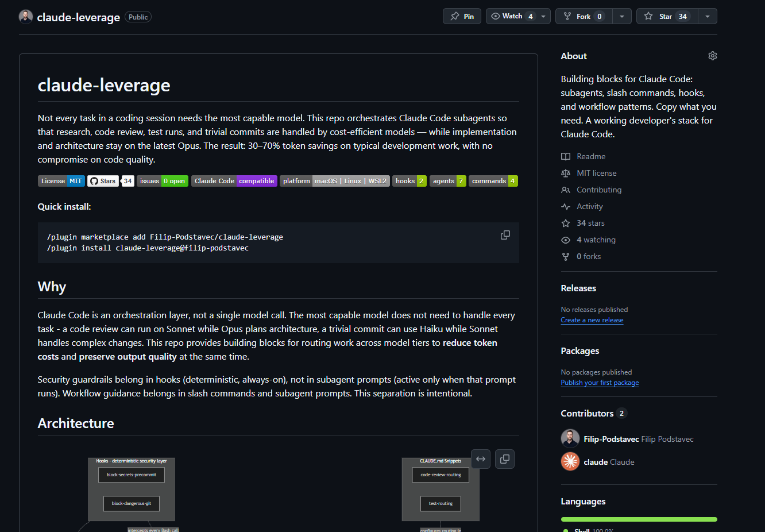This screenshot has height=532, width=765.
Task: Click the License MIT badge
Action: [61, 181]
